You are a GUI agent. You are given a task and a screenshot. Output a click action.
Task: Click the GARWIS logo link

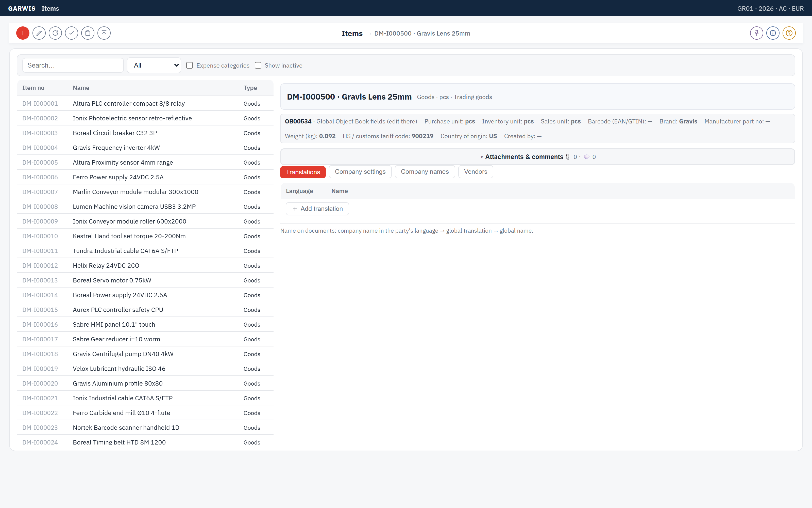[22, 8]
